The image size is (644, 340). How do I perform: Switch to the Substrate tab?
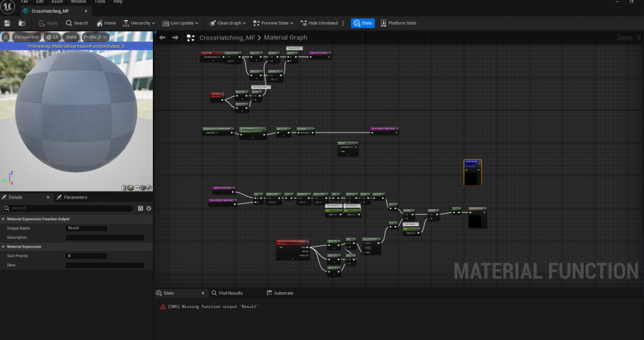click(x=280, y=293)
